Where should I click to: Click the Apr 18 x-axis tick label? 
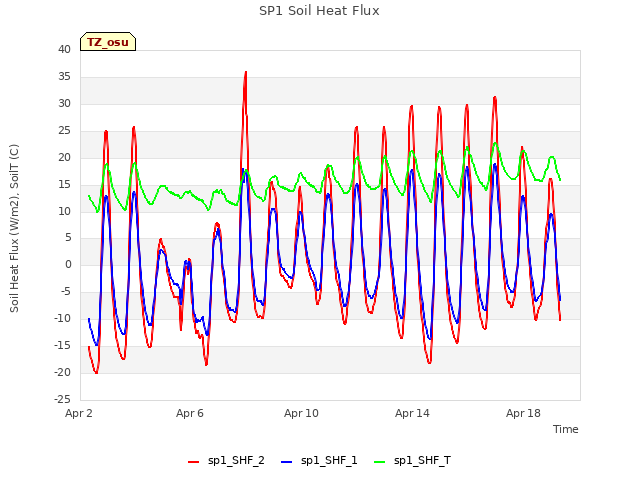(x=523, y=413)
